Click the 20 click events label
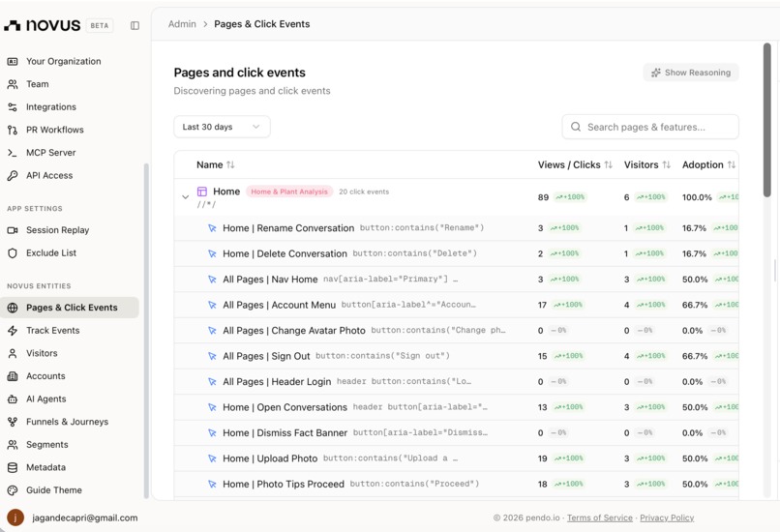Viewport: 780px width, 532px height. point(364,192)
